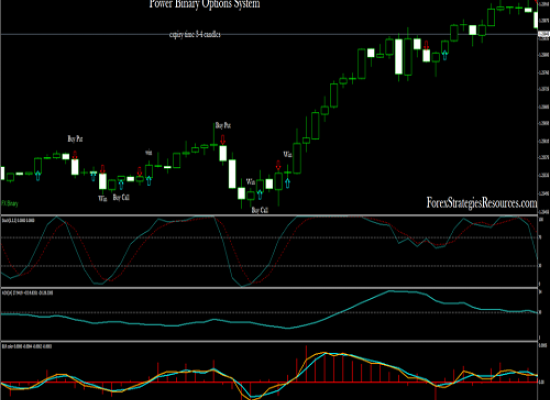Click the red down arrow beneath the center Buy Put label
Image resolution: width=550 pixels, height=400 pixels.
tap(223, 140)
